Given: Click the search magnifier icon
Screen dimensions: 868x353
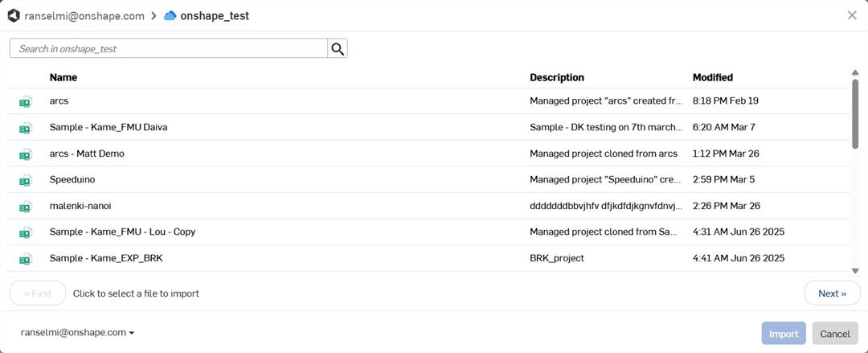Looking at the screenshot, I should (337, 48).
